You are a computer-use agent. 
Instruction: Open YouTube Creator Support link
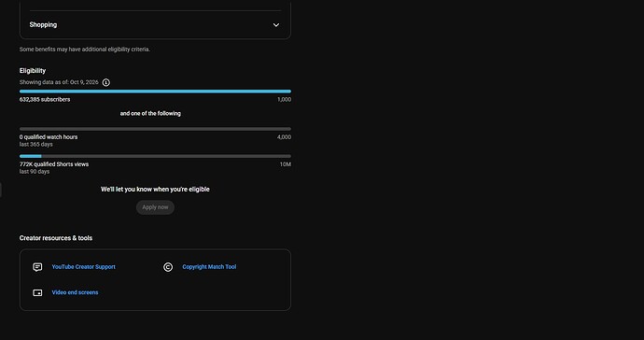83,267
